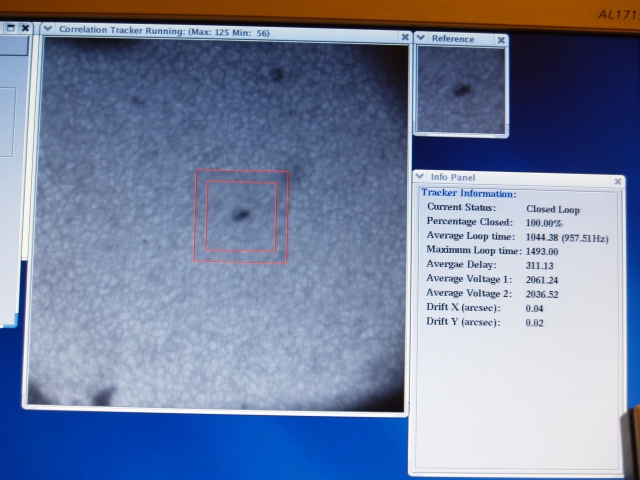Close the Reference window

(x=501, y=40)
